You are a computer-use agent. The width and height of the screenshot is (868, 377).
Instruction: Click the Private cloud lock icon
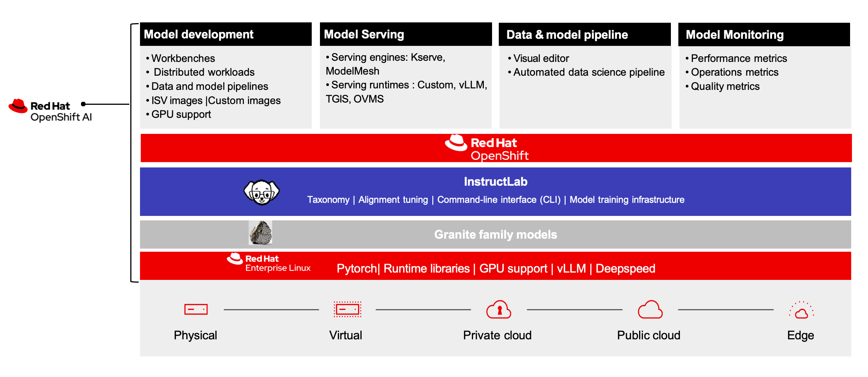click(x=498, y=310)
